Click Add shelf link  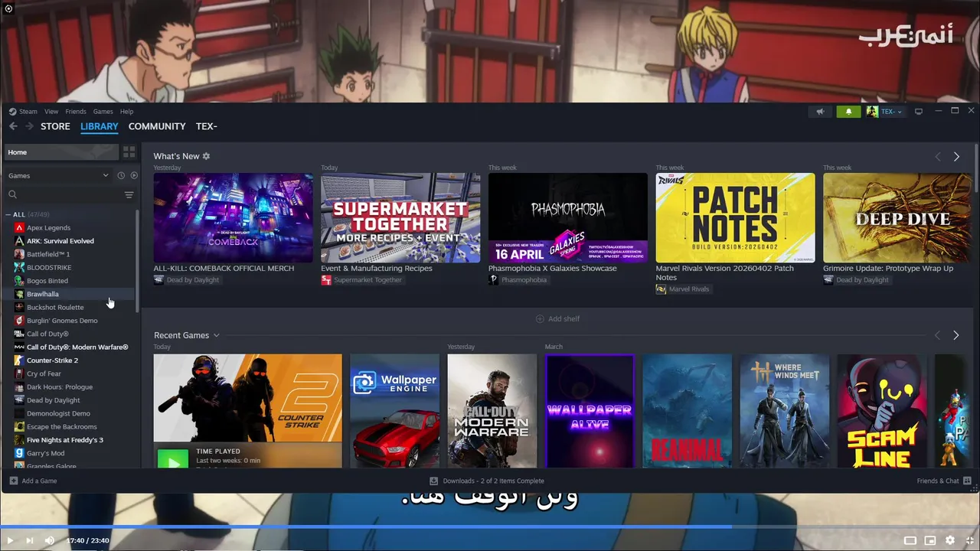(557, 318)
